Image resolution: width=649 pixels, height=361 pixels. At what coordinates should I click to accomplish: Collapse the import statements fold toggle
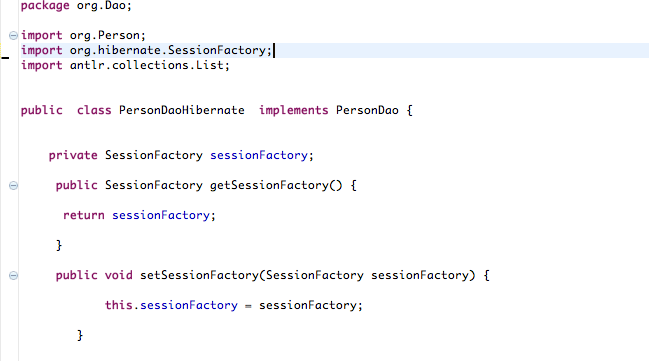coord(13,36)
